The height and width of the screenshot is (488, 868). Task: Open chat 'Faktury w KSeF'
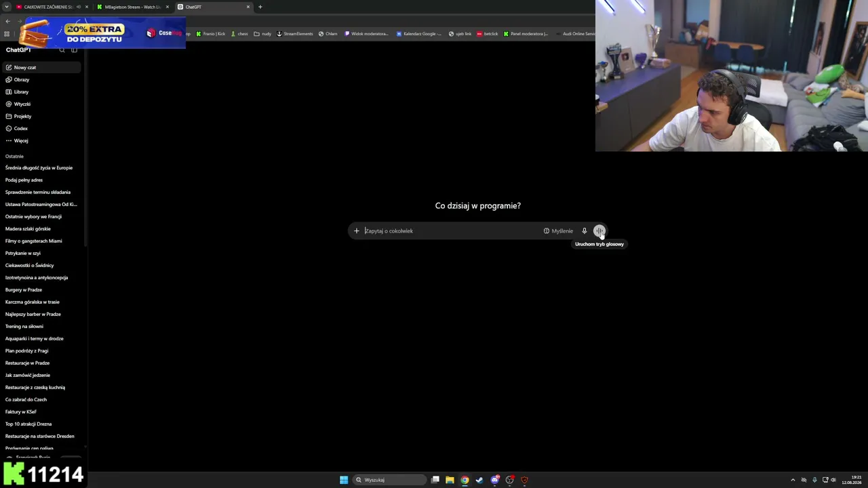pos(41,412)
